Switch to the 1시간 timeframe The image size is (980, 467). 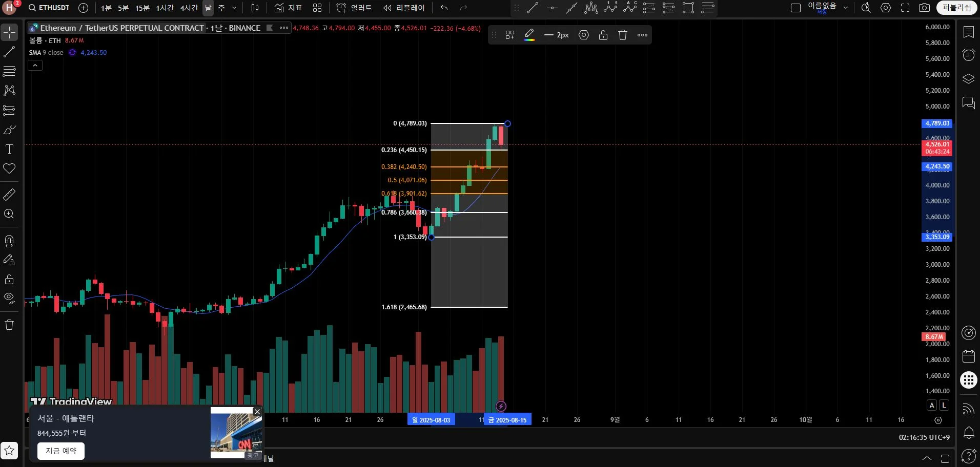click(x=165, y=8)
